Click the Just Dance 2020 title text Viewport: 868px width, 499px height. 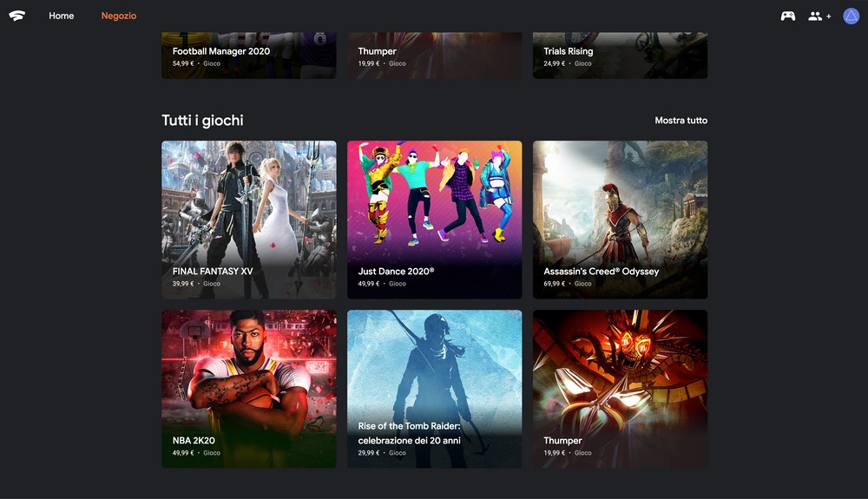point(396,271)
